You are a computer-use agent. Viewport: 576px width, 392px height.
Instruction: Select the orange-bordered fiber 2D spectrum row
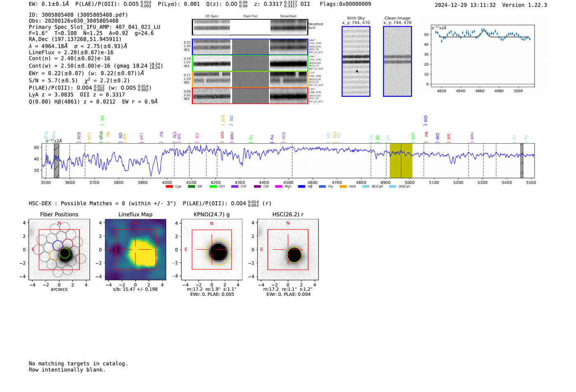[250, 79]
